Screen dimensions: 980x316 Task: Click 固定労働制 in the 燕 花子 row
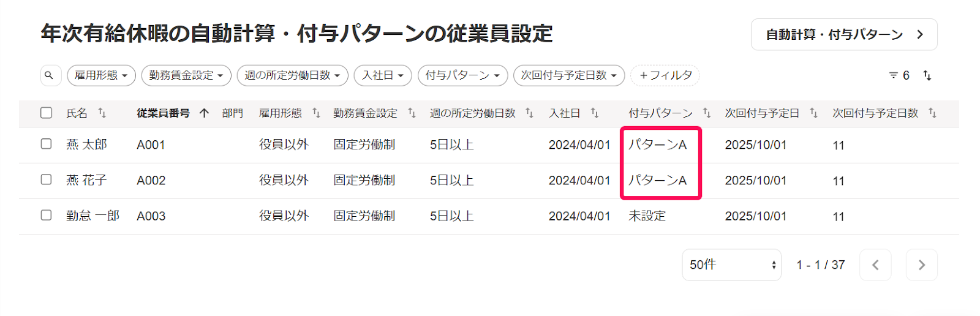tap(364, 180)
